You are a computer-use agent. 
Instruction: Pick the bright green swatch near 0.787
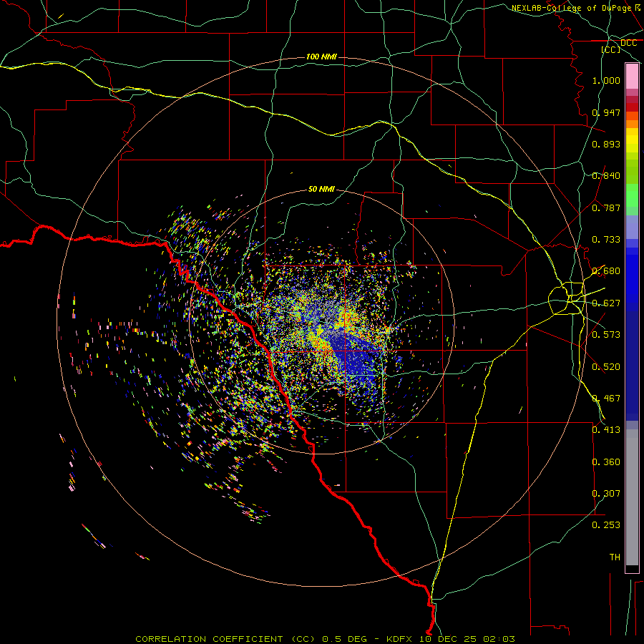632,196
